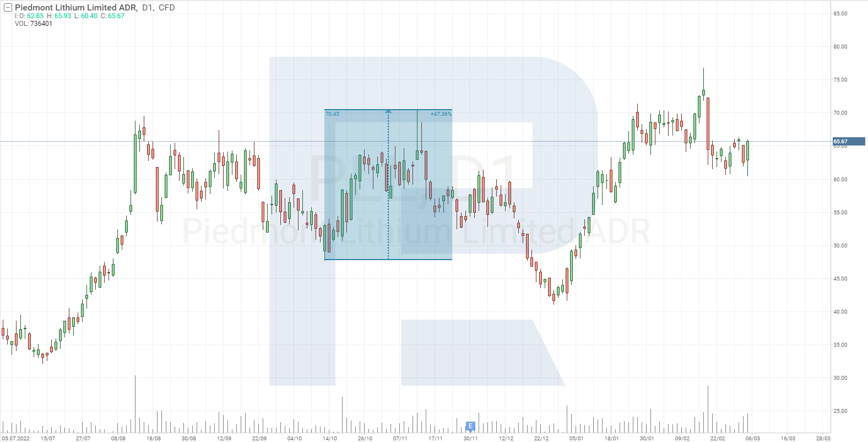Screen dimensions: 868x442
Task: Click the 05.07.2022 date label
Action: click(x=16, y=439)
